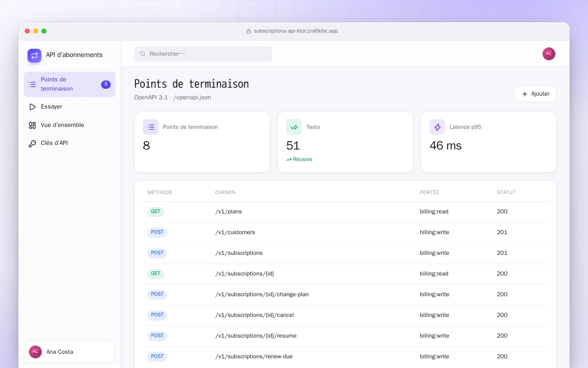588x368 pixels.
Task: Click the trend arrow icon next to Réussis
Action: pyautogui.click(x=289, y=160)
